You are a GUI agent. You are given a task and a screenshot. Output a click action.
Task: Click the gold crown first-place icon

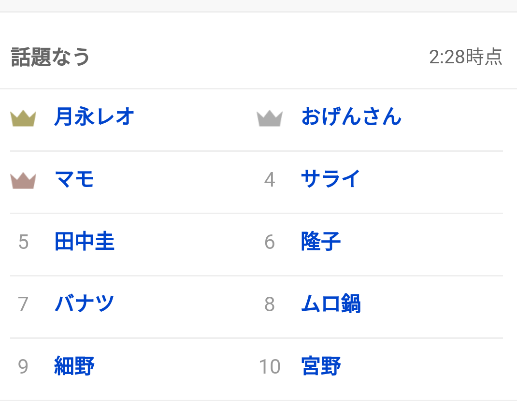[x=23, y=118]
